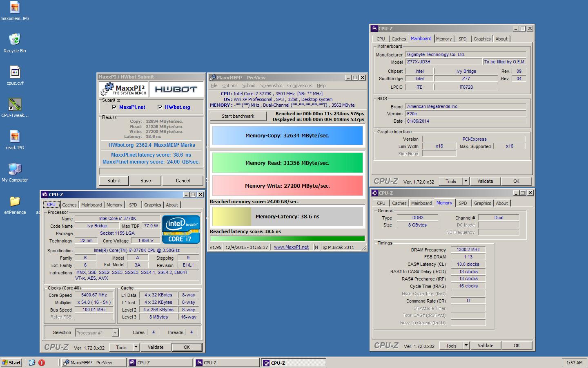Viewport: 588px width, 368px height.
Task: Click the CAS# Latency 10.0 clocks value
Action: (468, 264)
